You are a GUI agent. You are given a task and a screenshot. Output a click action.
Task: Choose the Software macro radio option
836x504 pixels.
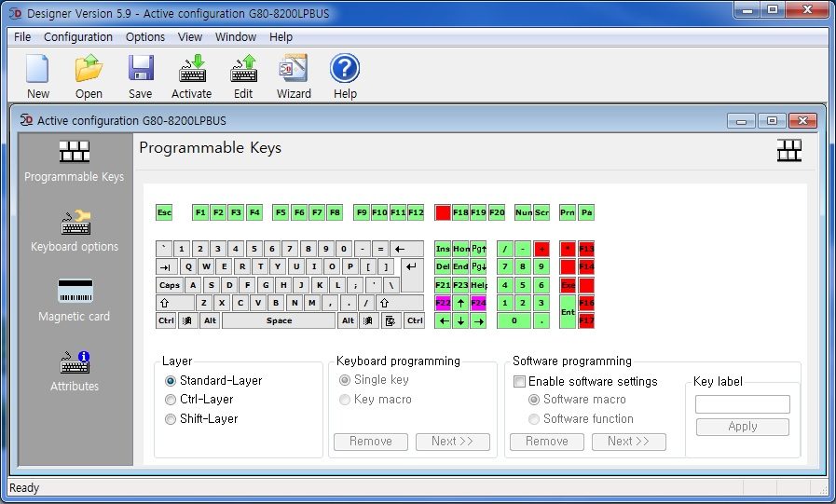(x=534, y=400)
